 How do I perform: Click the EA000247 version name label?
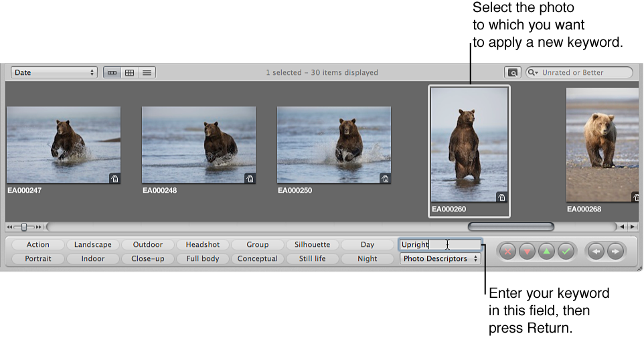point(24,191)
